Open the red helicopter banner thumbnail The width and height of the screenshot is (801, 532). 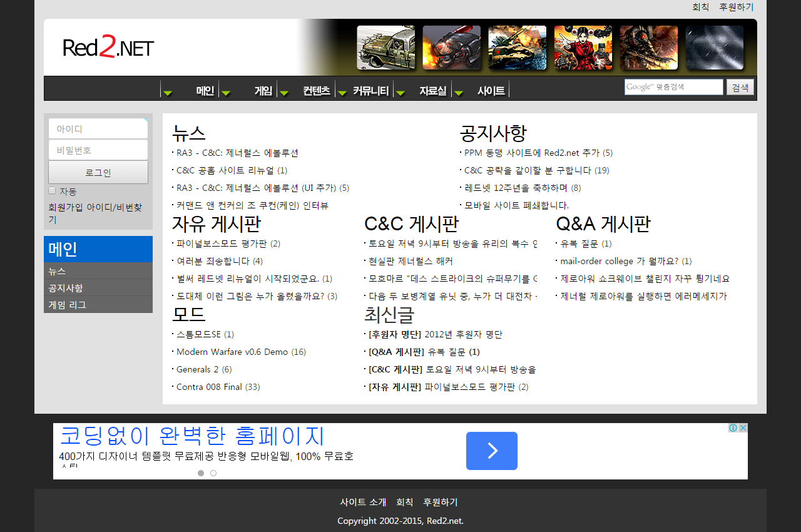click(x=452, y=48)
